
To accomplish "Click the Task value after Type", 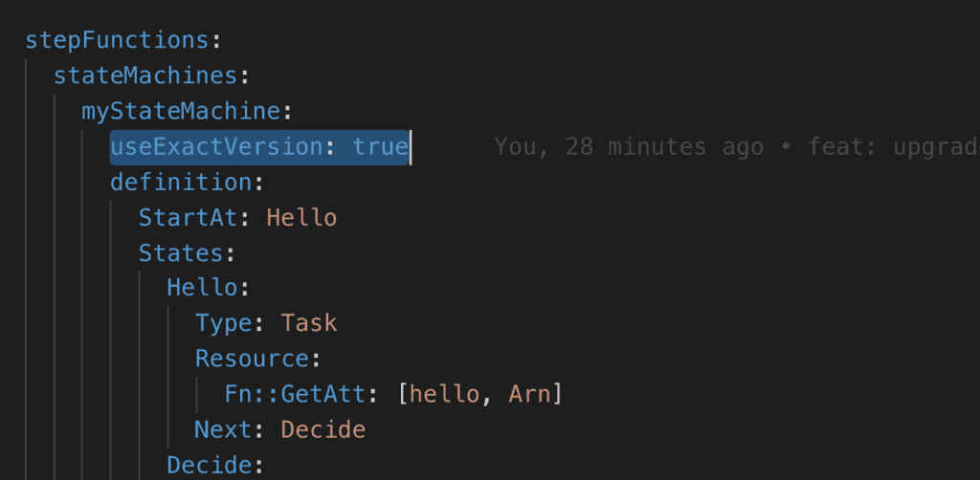I will [309, 323].
